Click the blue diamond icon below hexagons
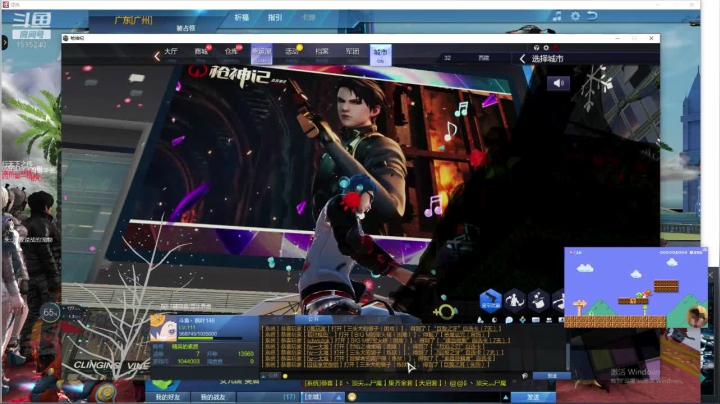Screen dimensions: 720x404 coord(523,320)
